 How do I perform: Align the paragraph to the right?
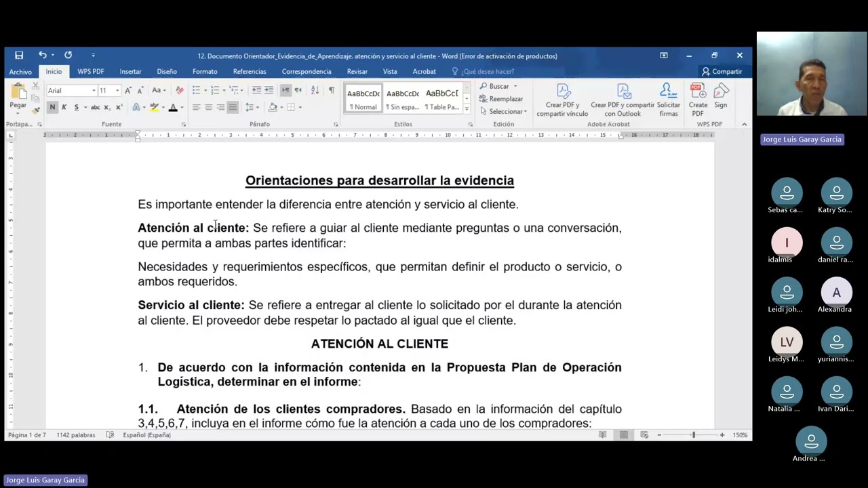pyautogui.click(x=220, y=107)
